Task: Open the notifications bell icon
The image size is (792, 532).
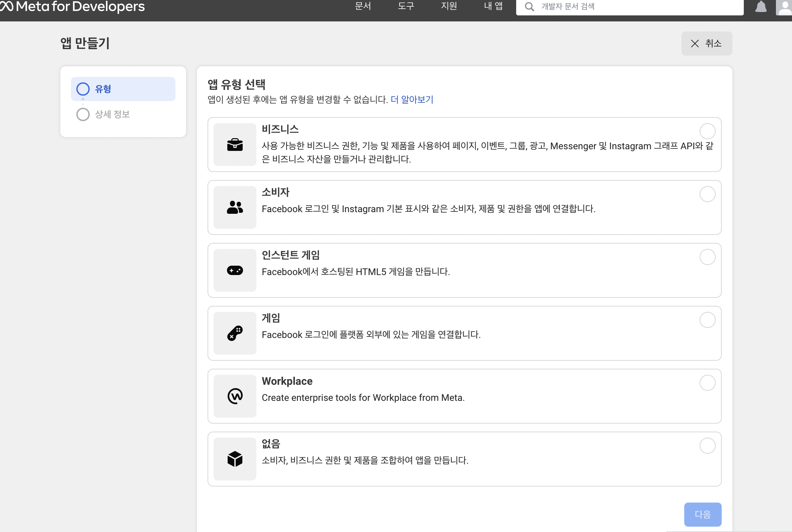Action: 761,6
